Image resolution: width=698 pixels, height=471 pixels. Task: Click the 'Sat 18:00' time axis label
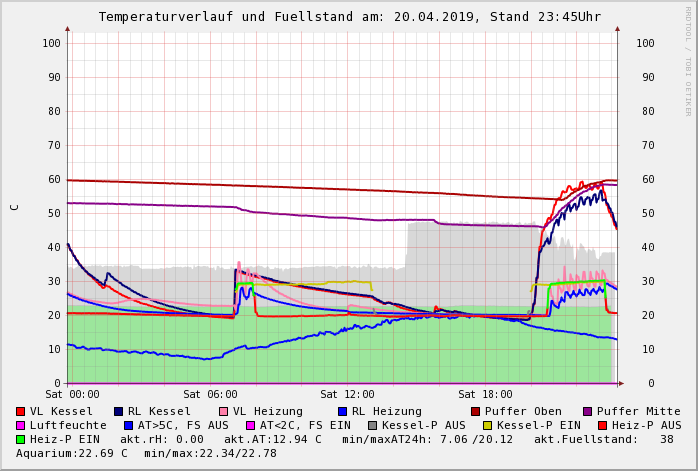pos(485,395)
